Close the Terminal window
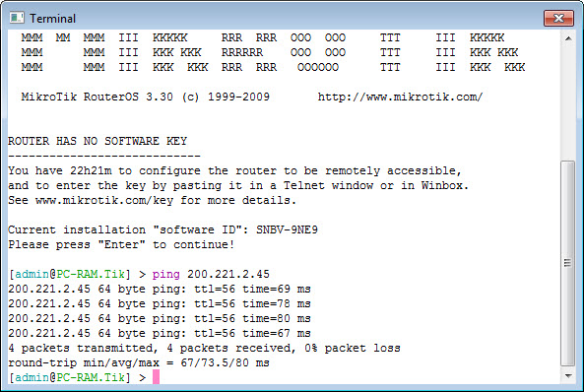 [558, 19]
